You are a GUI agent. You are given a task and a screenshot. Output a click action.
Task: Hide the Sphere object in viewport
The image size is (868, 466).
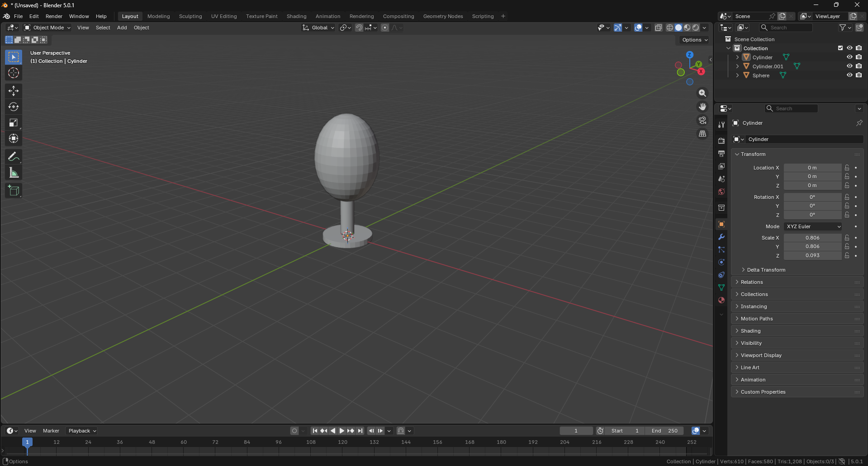(849, 75)
